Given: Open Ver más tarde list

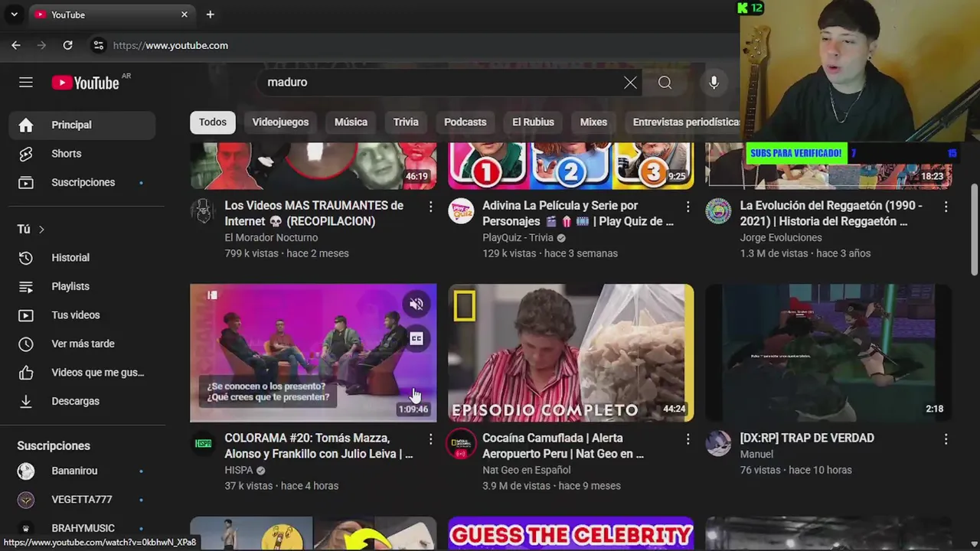Looking at the screenshot, I should click(82, 344).
